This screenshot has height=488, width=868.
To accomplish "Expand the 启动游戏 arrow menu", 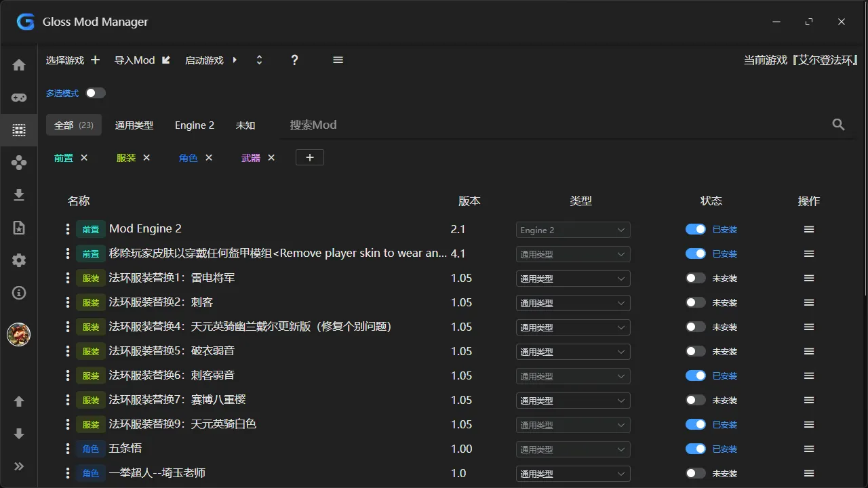I will point(234,60).
